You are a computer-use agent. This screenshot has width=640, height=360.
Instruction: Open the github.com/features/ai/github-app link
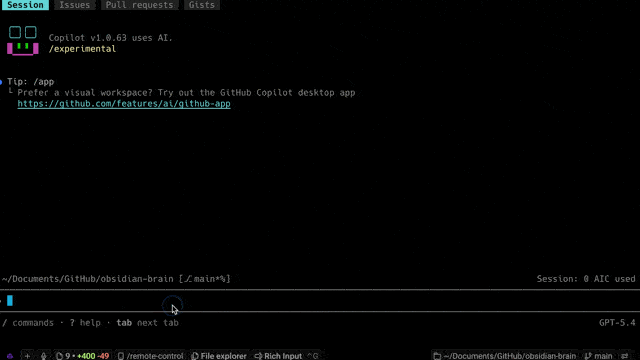[x=124, y=104]
